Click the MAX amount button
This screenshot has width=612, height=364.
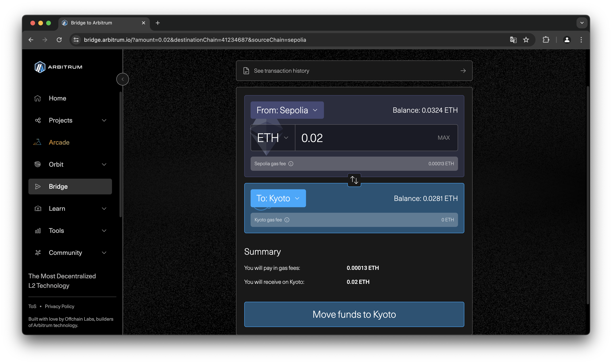pyautogui.click(x=444, y=138)
